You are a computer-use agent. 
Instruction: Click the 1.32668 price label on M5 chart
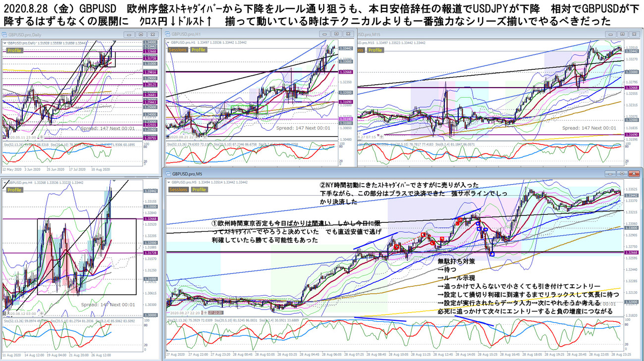pos(631,253)
